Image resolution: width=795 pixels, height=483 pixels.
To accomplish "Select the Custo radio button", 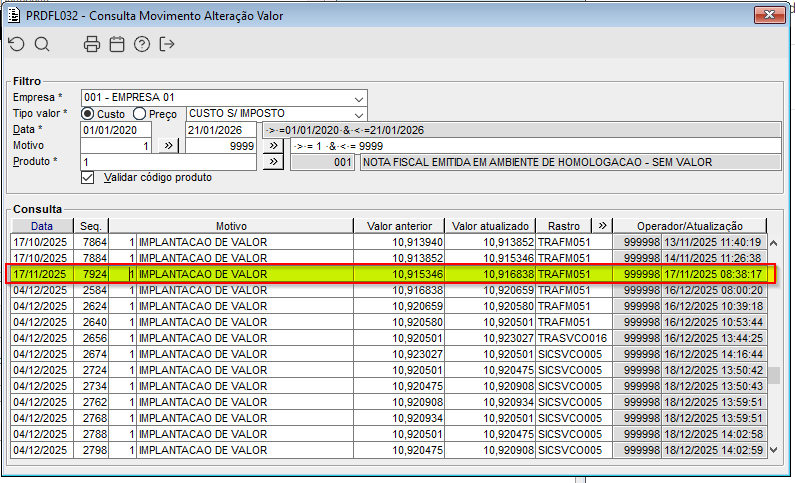I will [x=88, y=114].
